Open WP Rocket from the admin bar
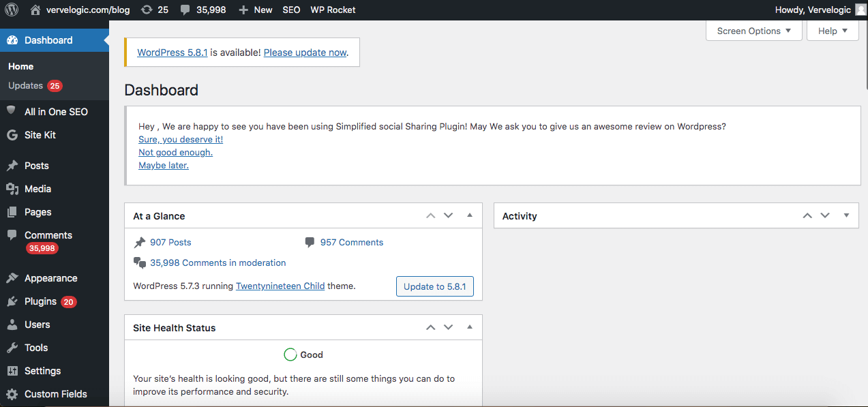Image resolution: width=868 pixels, height=407 pixels. click(333, 10)
